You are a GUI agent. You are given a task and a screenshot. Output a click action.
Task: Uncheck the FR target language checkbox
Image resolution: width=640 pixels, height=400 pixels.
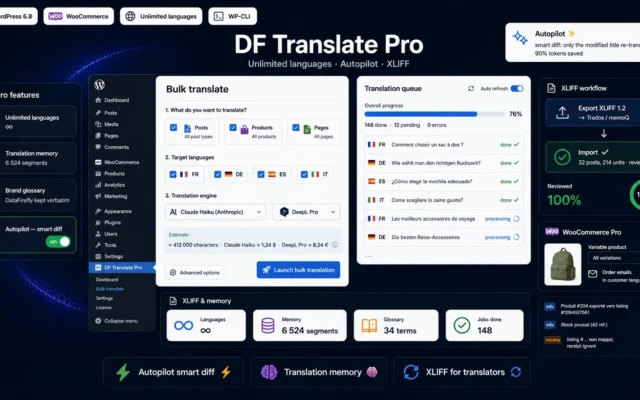173,174
